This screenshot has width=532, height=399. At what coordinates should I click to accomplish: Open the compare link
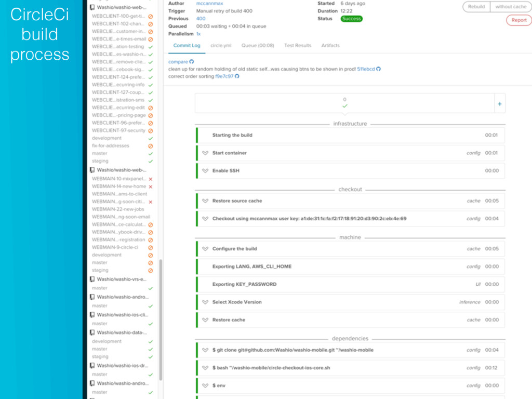click(178, 62)
